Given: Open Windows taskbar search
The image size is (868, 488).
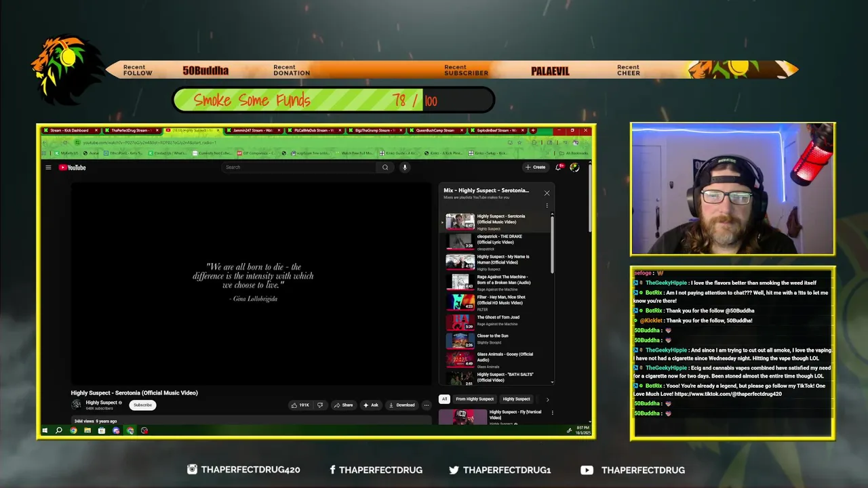Looking at the screenshot, I should [59, 430].
